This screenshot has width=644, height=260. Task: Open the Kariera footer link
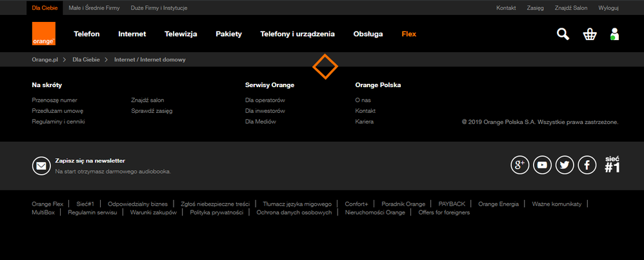pyautogui.click(x=364, y=121)
